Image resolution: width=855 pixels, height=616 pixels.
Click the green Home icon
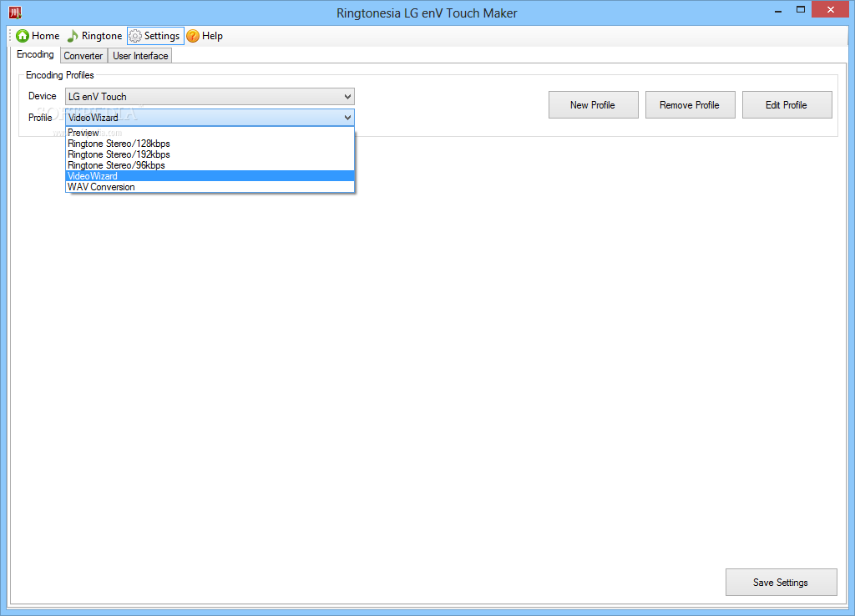(23, 36)
